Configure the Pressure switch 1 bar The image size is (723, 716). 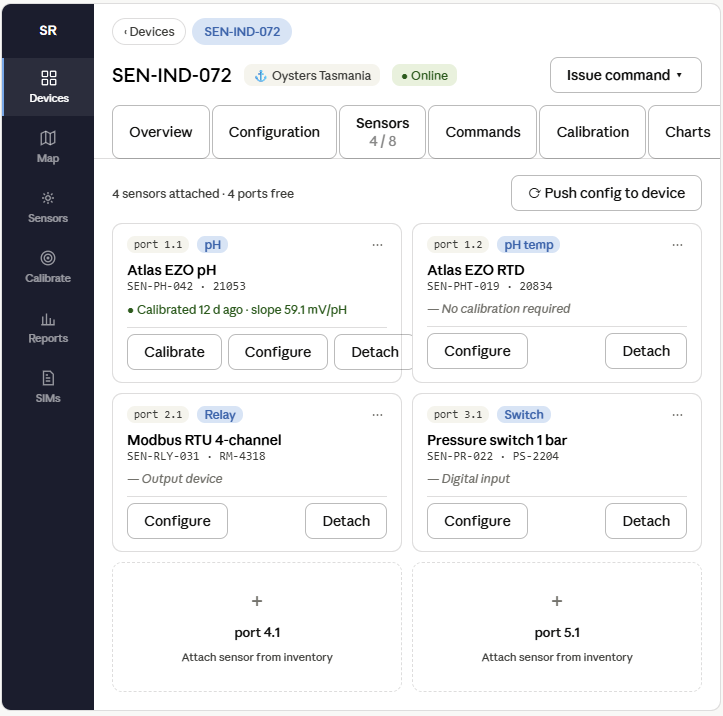[x=477, y=521]
